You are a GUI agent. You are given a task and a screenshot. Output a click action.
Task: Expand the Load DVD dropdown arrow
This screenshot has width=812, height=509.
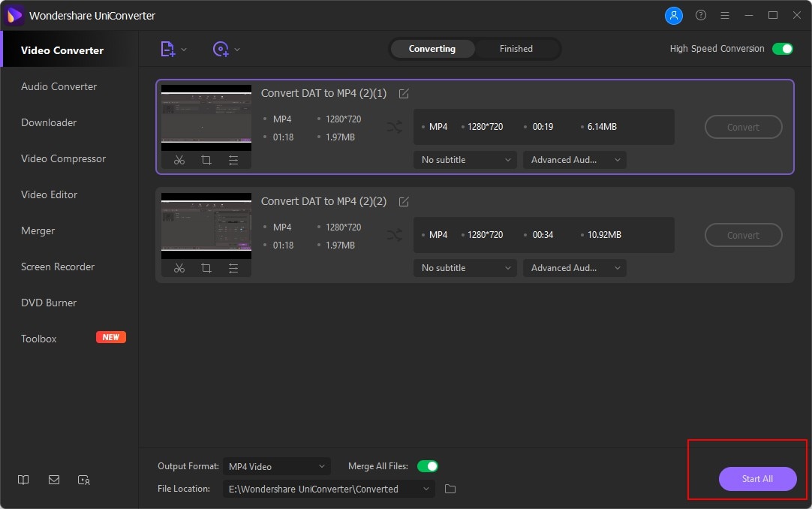point(237,50)
